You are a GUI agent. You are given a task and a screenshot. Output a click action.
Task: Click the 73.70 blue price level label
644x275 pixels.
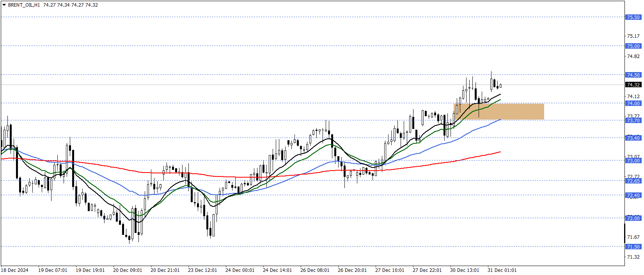click(633, 120)
